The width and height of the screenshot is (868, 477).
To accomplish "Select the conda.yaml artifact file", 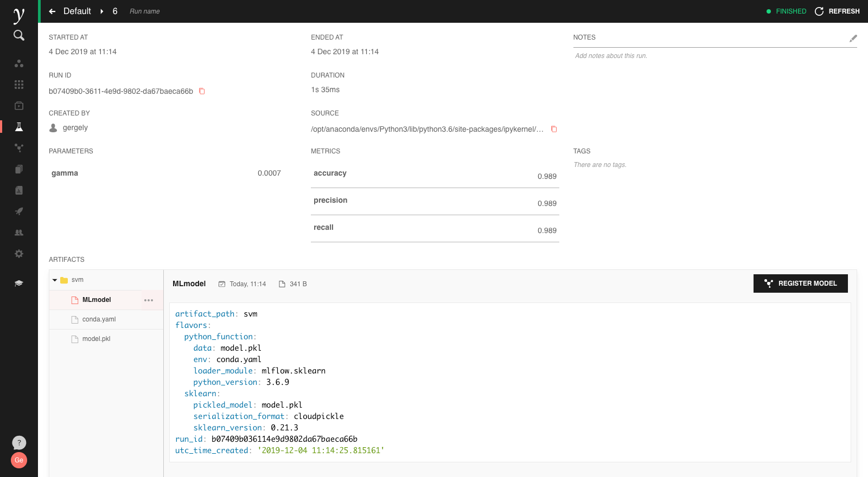I will tap(99, 319).
